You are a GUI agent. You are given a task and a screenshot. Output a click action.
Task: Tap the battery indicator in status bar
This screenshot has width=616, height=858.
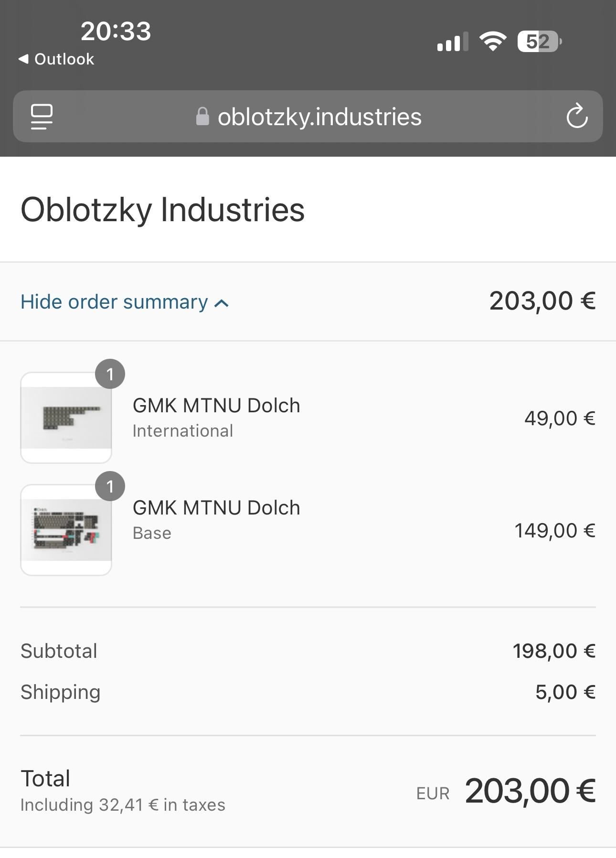[539, 42]
